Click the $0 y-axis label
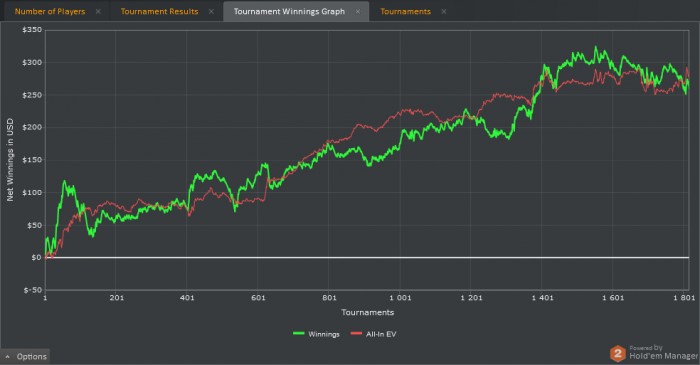 pyautogui.click(x=36, y=257)
